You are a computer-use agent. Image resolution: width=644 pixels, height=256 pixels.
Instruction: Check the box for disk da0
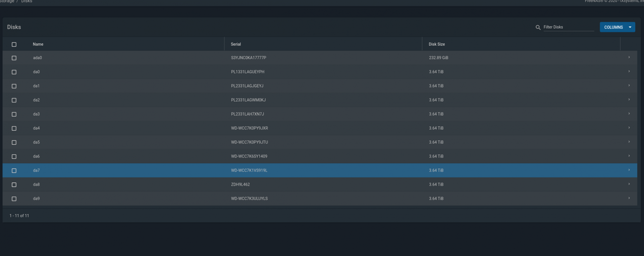(x=14, y=72)
